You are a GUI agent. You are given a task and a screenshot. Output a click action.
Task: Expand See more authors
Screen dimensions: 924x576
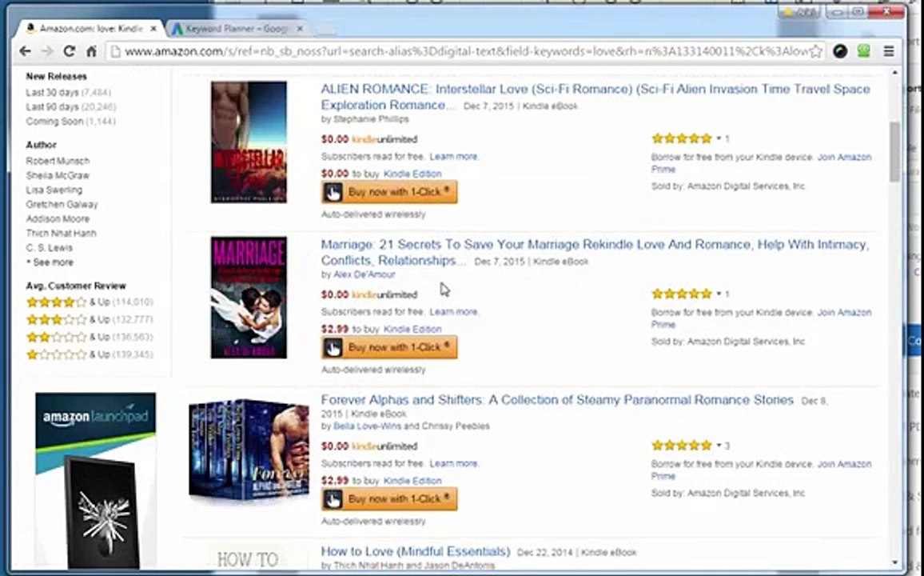click(x=50, y=262)
